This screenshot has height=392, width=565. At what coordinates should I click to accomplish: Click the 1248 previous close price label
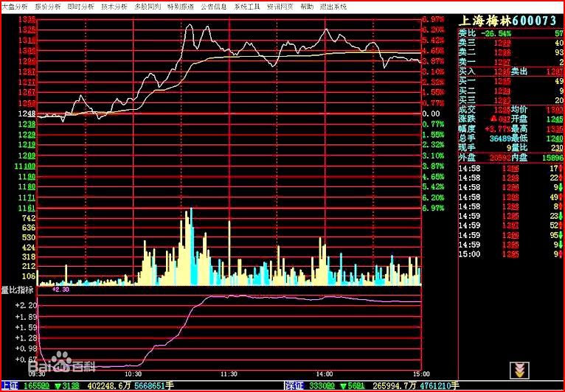click(28, 114)
